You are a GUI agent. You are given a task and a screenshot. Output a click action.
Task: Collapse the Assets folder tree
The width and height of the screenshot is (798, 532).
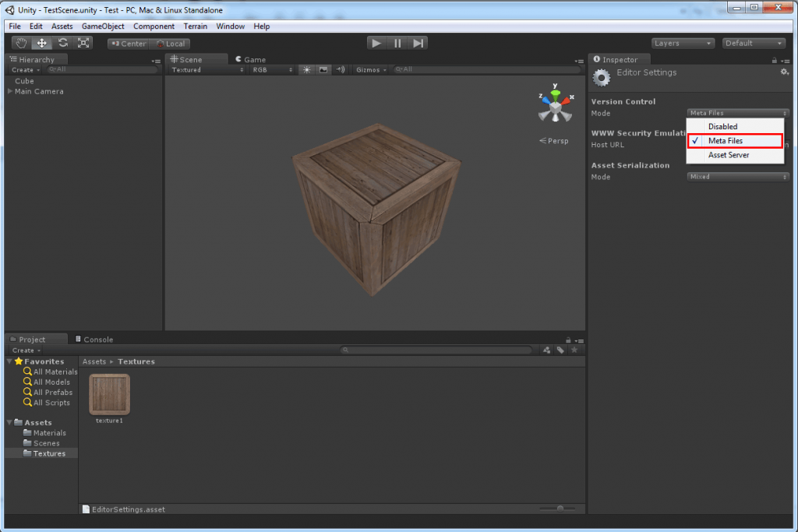coord(9,422)
